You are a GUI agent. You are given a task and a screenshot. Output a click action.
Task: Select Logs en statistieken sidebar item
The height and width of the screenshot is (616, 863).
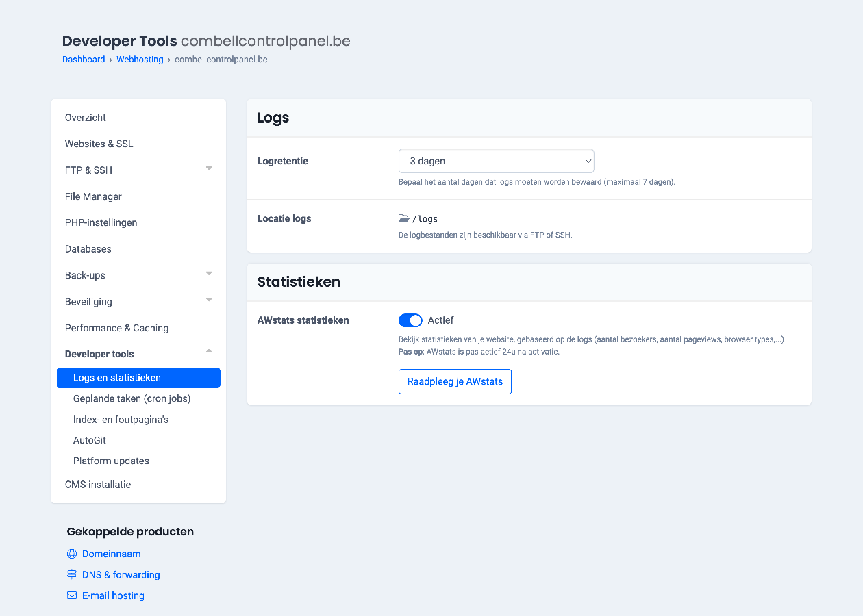[138, 378]
